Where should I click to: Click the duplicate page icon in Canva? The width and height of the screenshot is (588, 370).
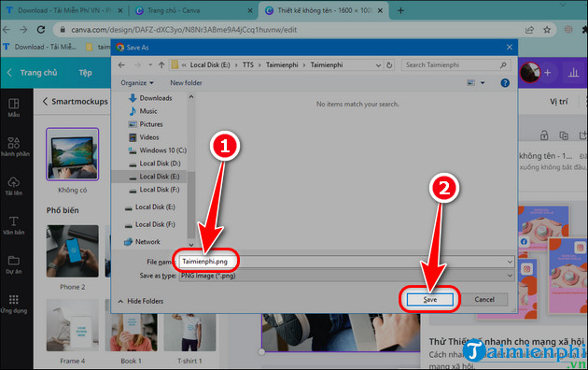pos(563,135)
